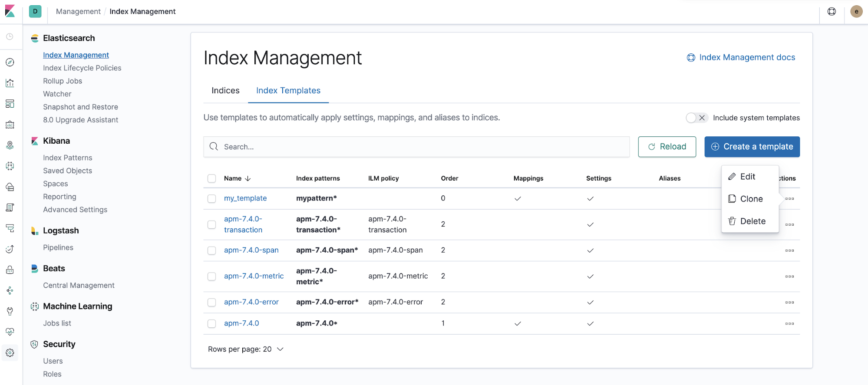Image resolution: width=868 pixels, height=385 pixels.
Task: Open Canvas icon in sidebar
Action: (10, 125)
